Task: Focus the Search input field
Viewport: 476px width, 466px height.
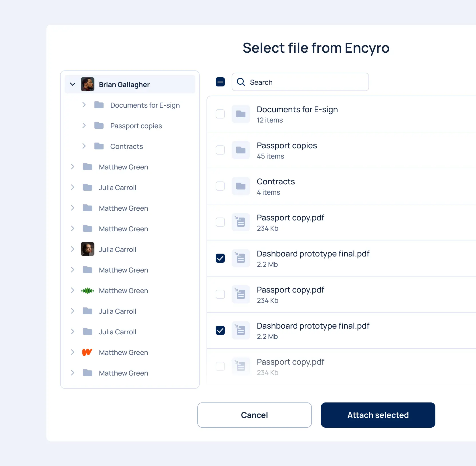Action: pyautogui.click(x=300, y=82)
